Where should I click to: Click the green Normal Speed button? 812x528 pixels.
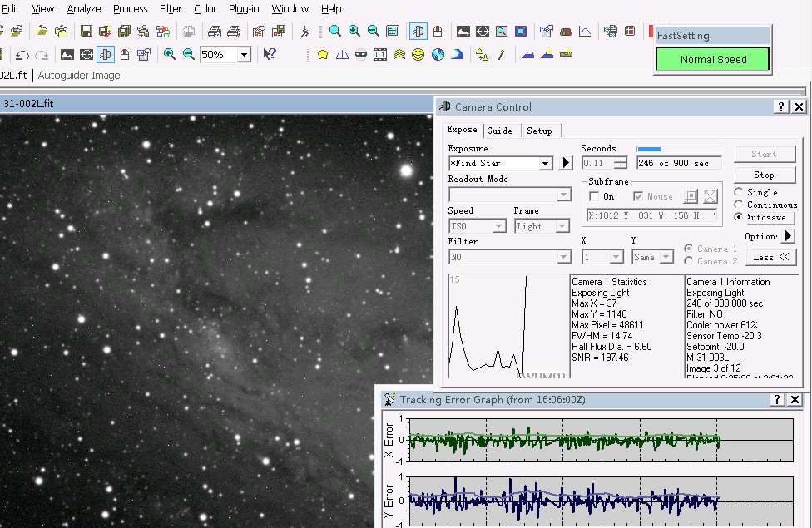713,60
